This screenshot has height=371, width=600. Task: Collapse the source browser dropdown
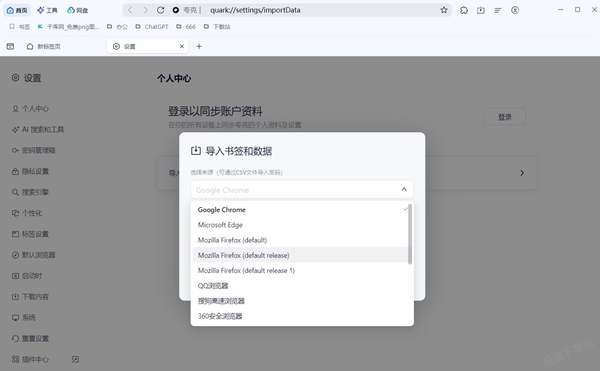(404, 189)
